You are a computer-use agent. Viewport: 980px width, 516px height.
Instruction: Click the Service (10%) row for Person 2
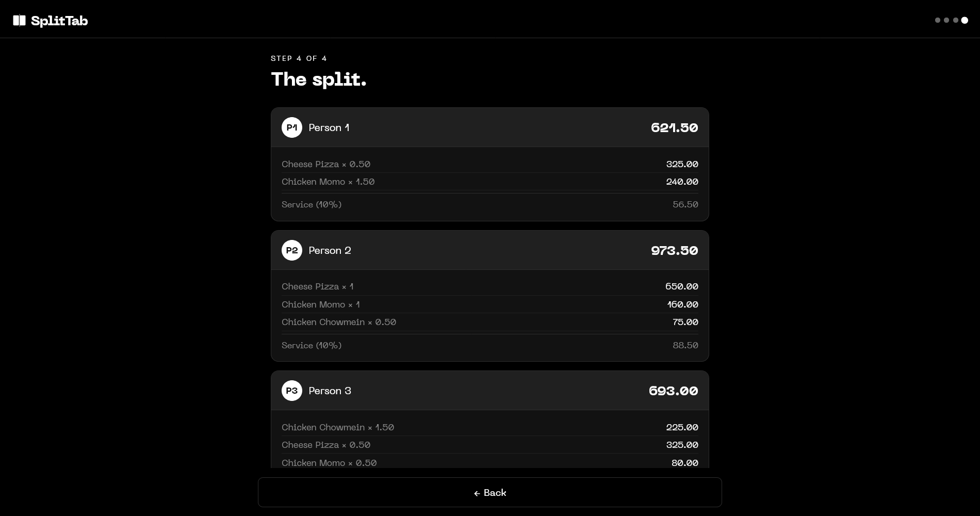[x=489, y=345]
